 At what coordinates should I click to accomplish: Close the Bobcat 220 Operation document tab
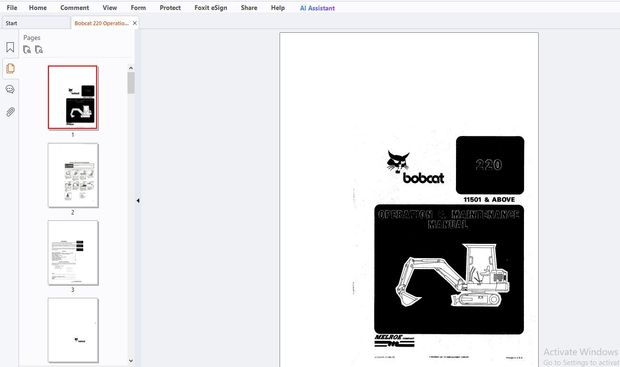click(135, 23)
